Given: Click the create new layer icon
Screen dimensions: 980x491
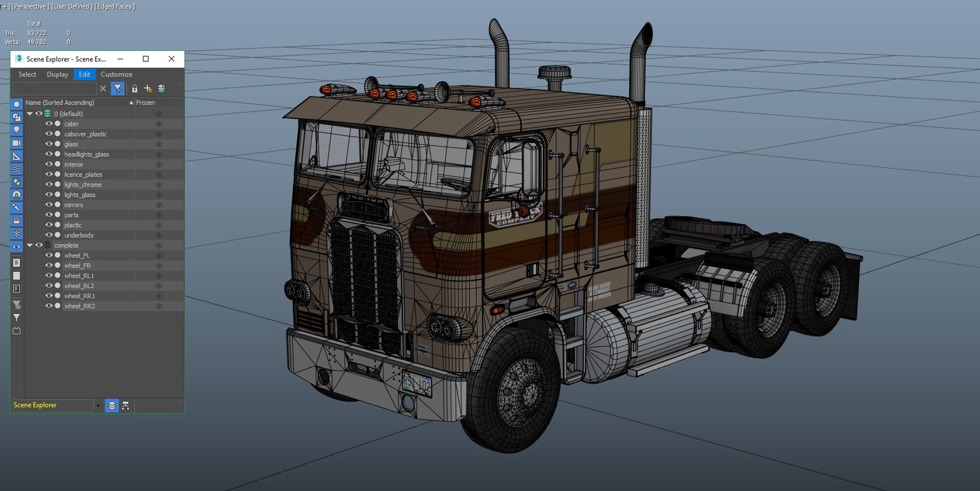Looking at the screenshot, I should [x=148, y=88].
